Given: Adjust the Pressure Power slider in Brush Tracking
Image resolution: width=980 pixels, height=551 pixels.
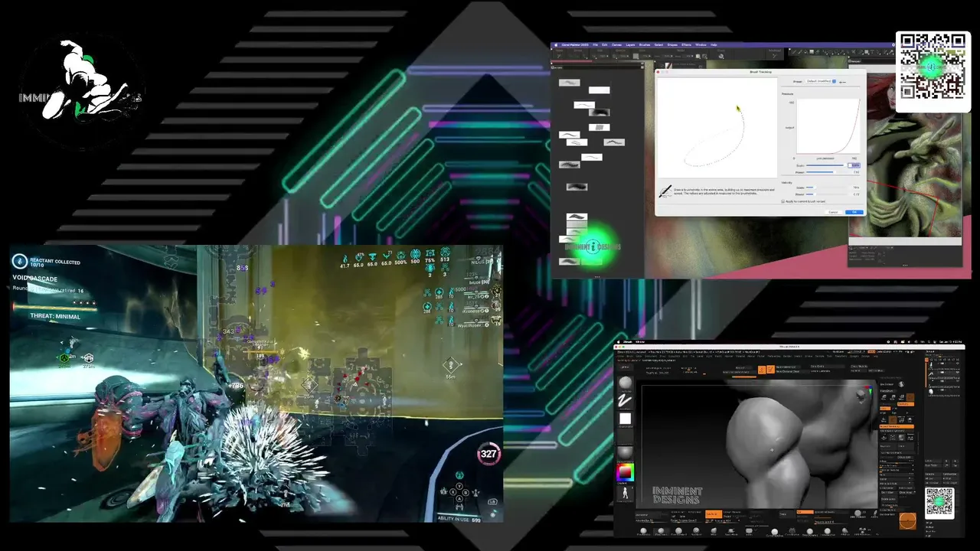Looking at the screenshot, I should click(x=825, y=172).
